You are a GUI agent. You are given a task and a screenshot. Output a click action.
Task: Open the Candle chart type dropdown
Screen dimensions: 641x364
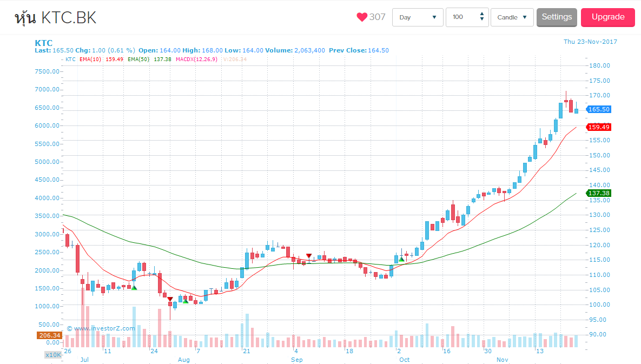click(512, 17)
